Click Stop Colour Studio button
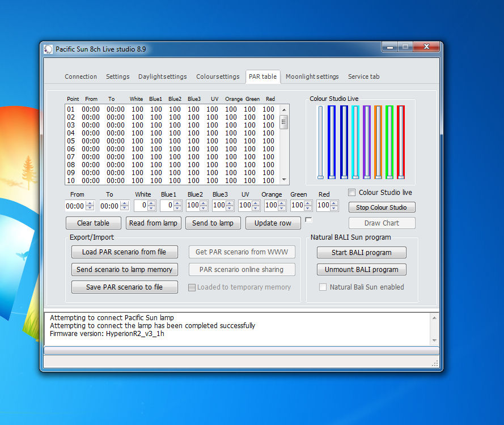Viewport: 504px width, 425px height. tap(382, 207)
